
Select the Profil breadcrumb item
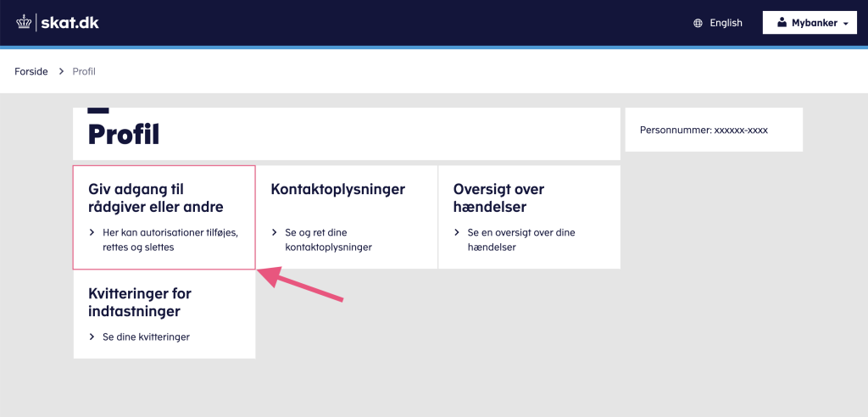coord(84,71)
